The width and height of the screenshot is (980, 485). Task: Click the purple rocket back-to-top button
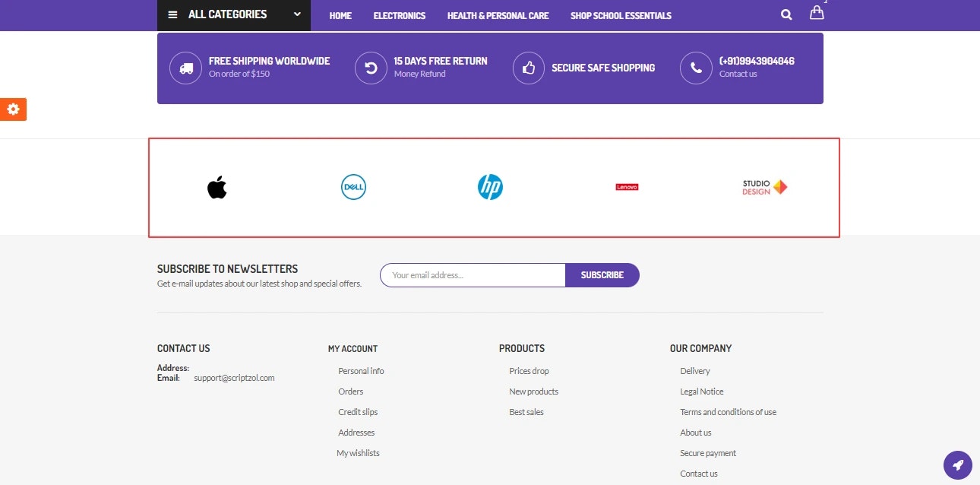point(958,464)
